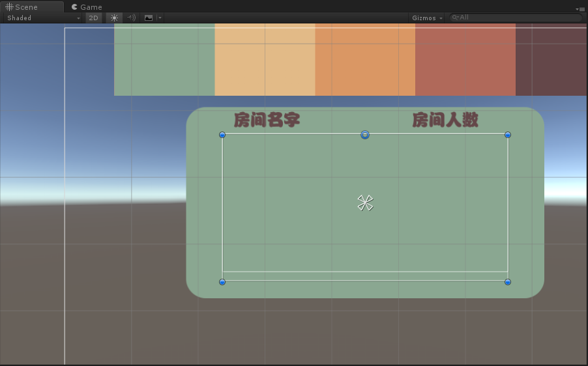Select the light tan color block

265,59
